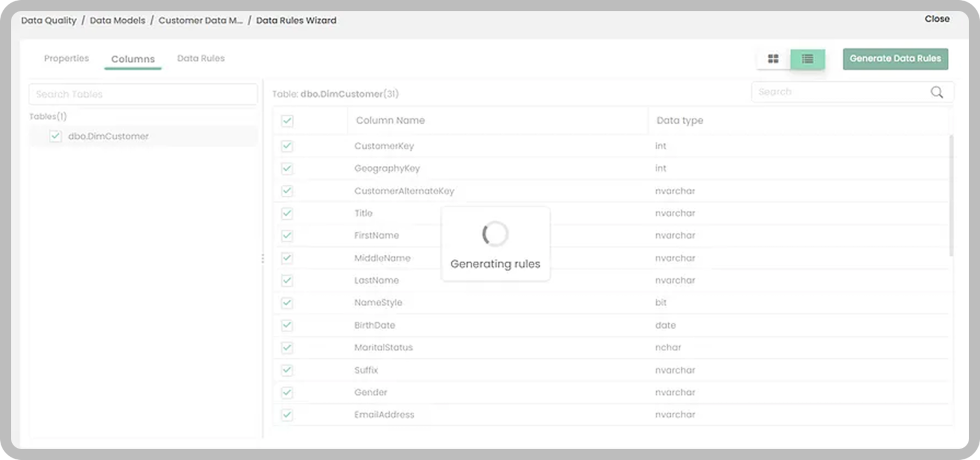
Task: Click the columns list vertical scrollbar
Action: tap(951, 195)
